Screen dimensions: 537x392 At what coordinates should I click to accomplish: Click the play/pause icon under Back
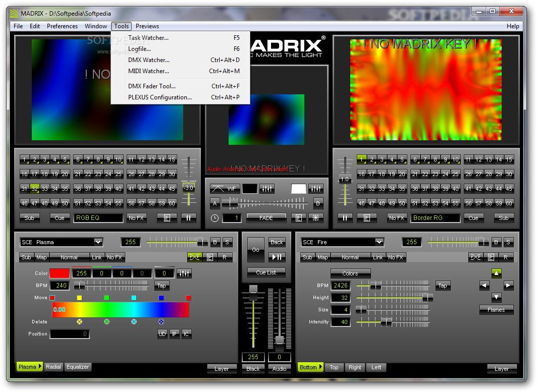(x=277, y=257)
